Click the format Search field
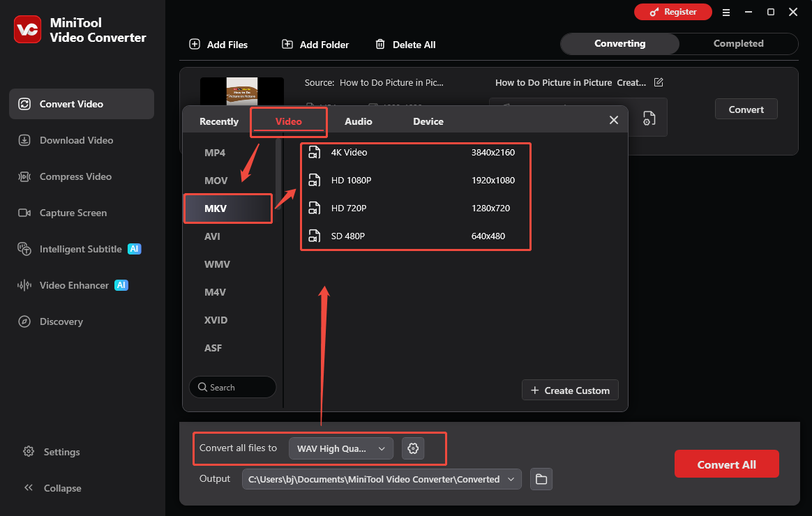 tap(232, 387)
